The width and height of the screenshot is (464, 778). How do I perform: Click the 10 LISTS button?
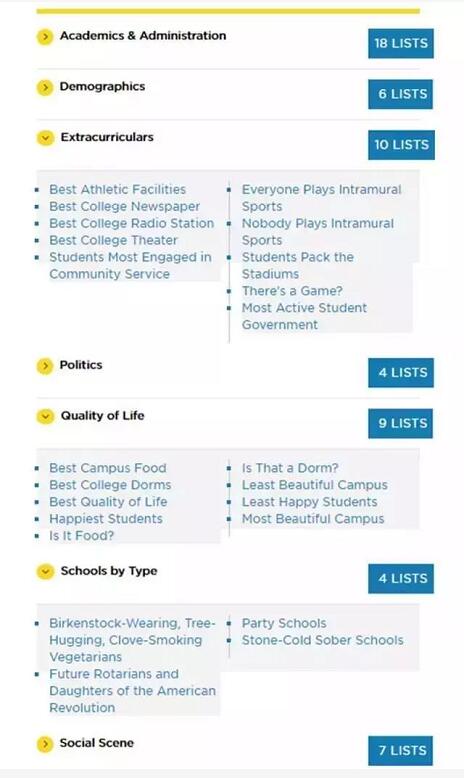401,145
